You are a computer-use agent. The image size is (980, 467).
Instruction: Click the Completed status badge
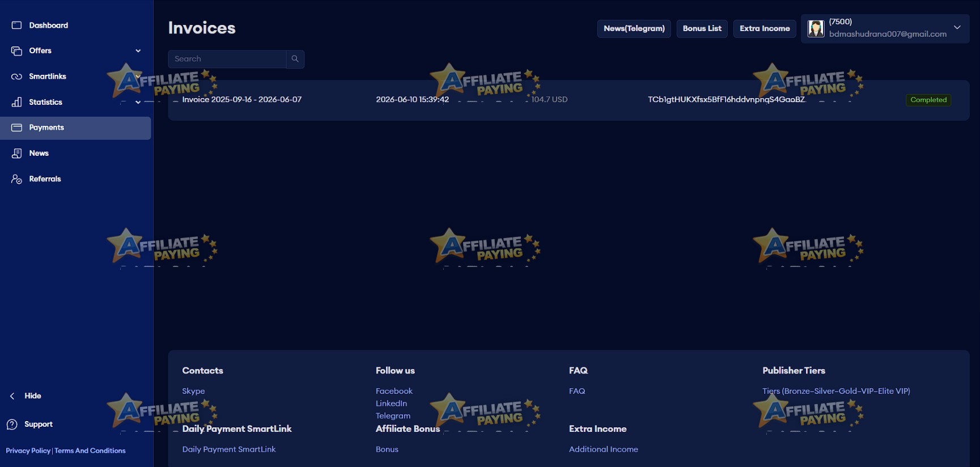928,100
